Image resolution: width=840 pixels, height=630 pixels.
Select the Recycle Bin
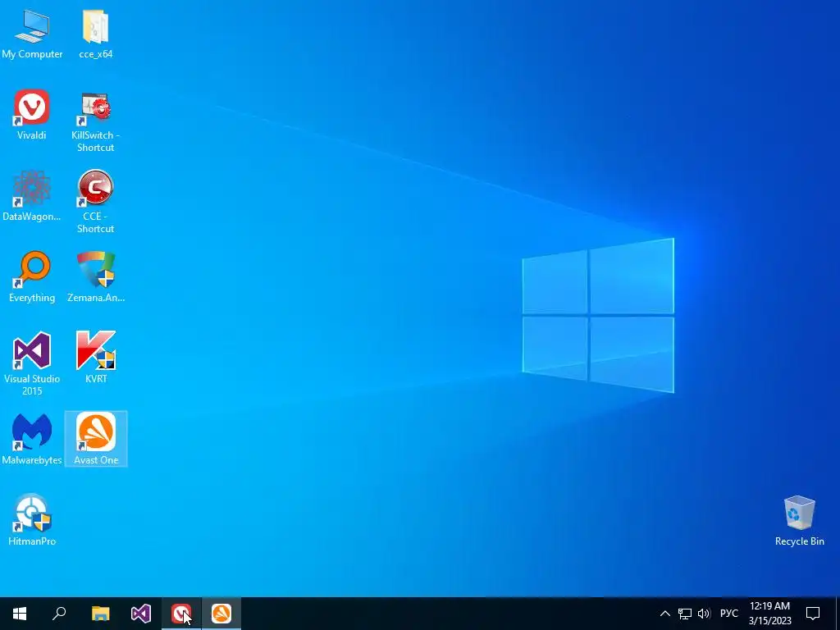pyautogui.click(x=799, y=521)
